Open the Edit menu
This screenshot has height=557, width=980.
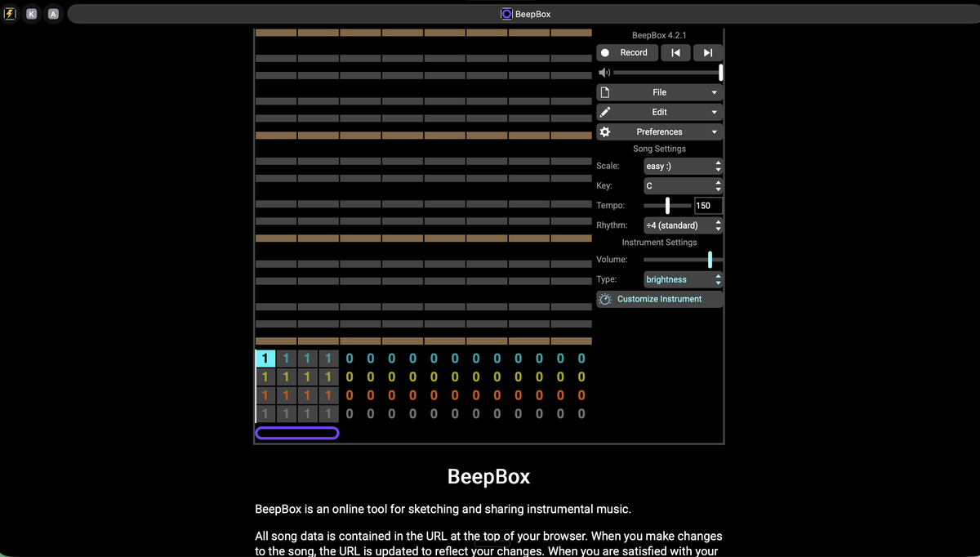(x=659, y=112)
